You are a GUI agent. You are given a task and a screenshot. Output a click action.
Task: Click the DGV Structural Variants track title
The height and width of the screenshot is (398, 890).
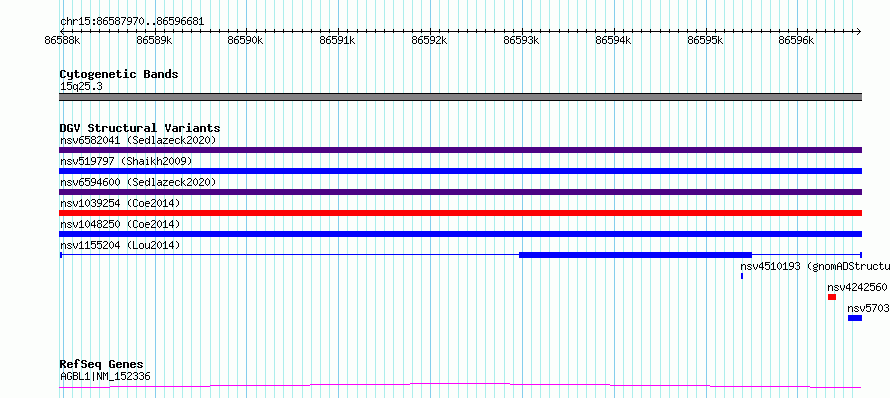tap(140, 128)
